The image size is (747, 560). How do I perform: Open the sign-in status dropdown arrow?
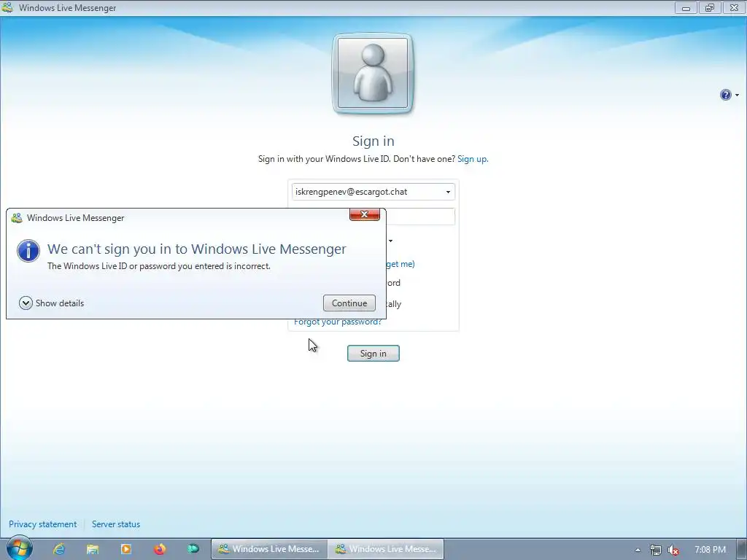(391, 241)
